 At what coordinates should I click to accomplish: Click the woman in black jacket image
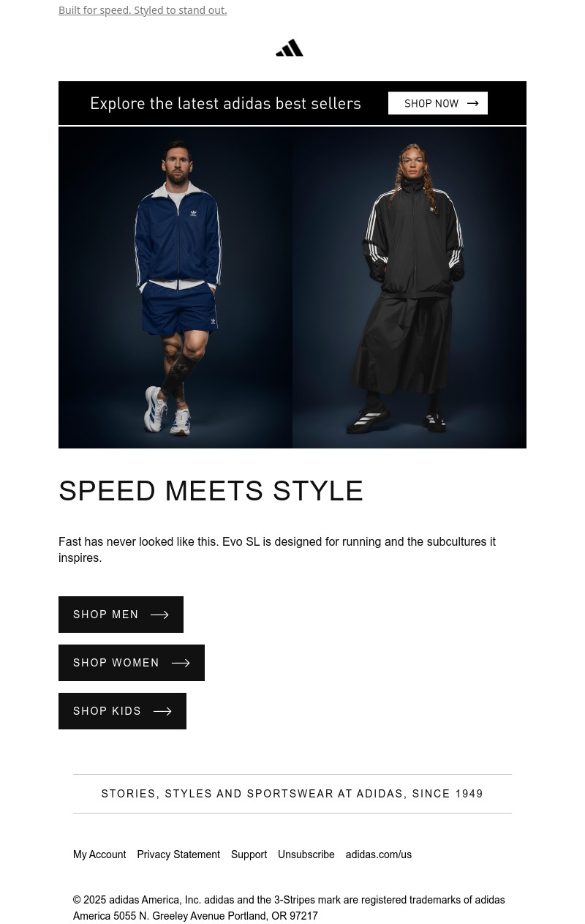[x=409, y=288]
